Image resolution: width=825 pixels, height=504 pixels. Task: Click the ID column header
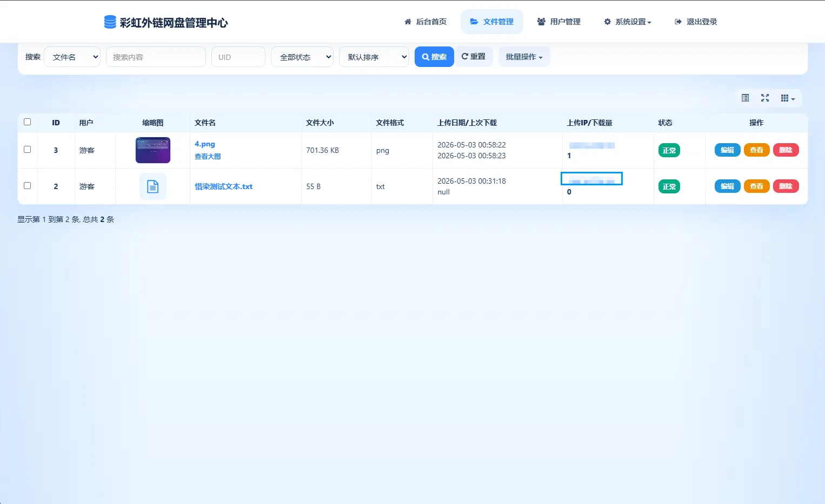point(56,123)
